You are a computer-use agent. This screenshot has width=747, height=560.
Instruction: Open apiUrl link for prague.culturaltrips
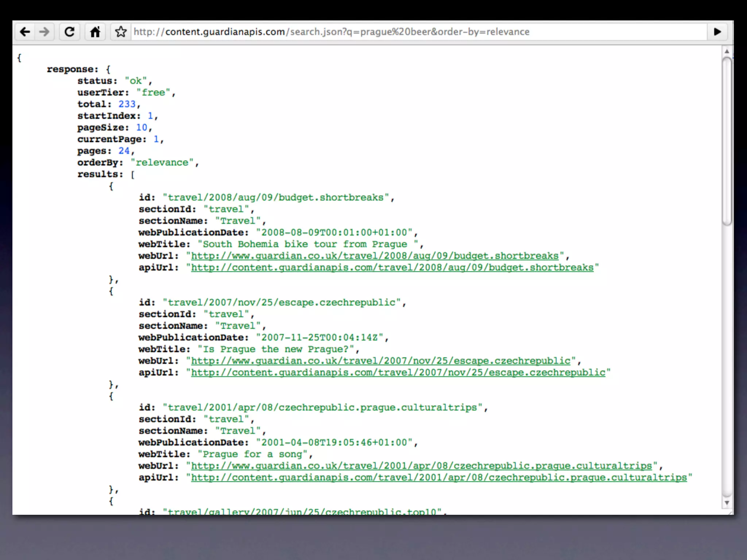[439, 478]
